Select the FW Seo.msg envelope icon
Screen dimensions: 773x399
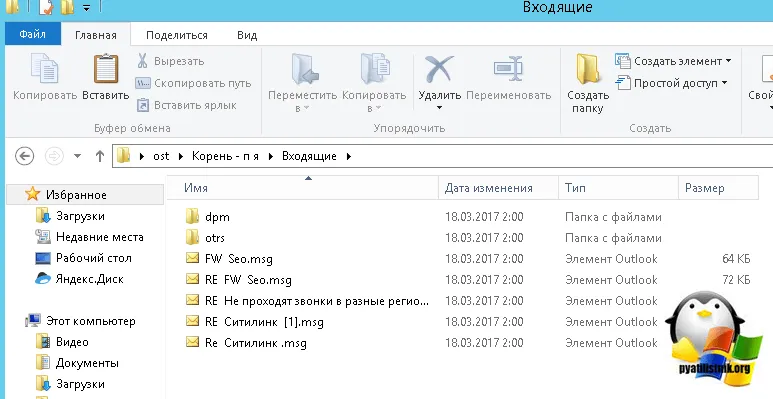[x=192, y=258]
